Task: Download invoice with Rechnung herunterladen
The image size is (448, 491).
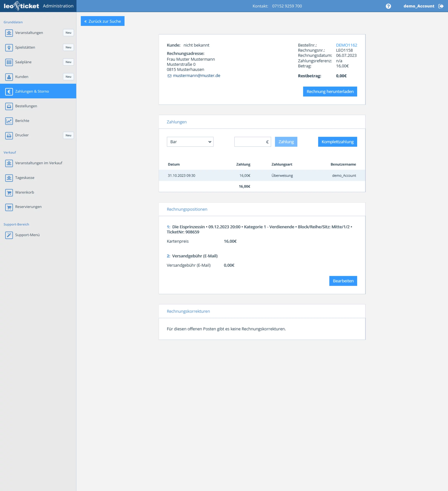Action: coord(330,91)
